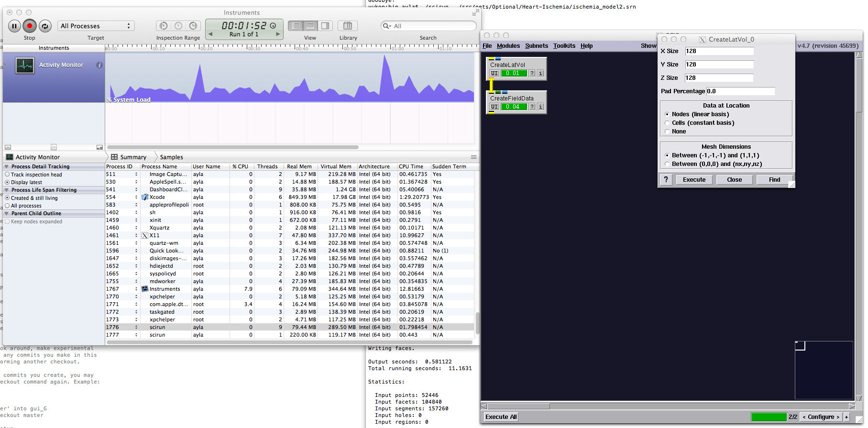Open SCIRun File menu
Screen dimensions: 868x428
point(487,46)
